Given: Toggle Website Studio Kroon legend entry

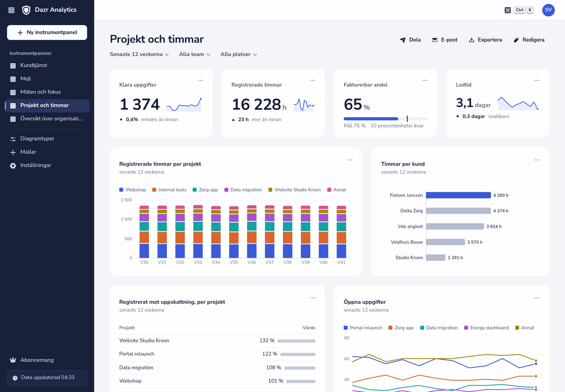Looking at the screenshot, I should (x=295, y=189).
